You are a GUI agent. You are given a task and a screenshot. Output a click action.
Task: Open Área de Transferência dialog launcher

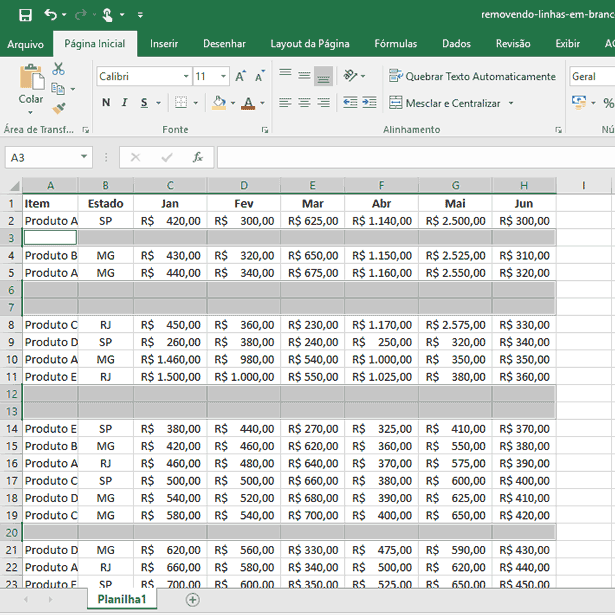click(x=86, y=130)
